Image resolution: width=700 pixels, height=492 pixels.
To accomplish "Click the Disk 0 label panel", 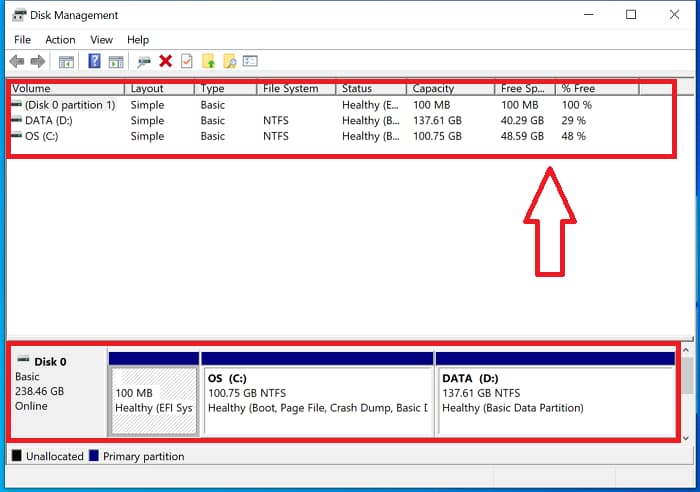I will pyautogui.click(x=57, y=392).
